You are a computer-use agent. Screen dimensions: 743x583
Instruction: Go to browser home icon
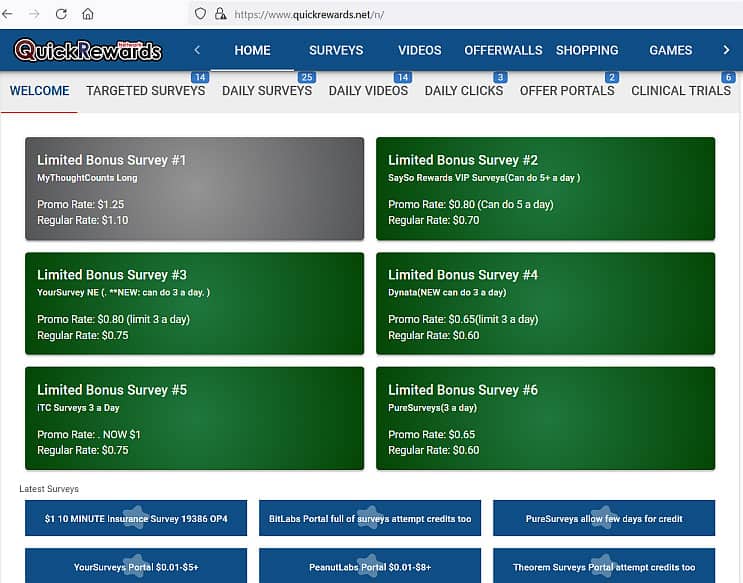[88, 14]
